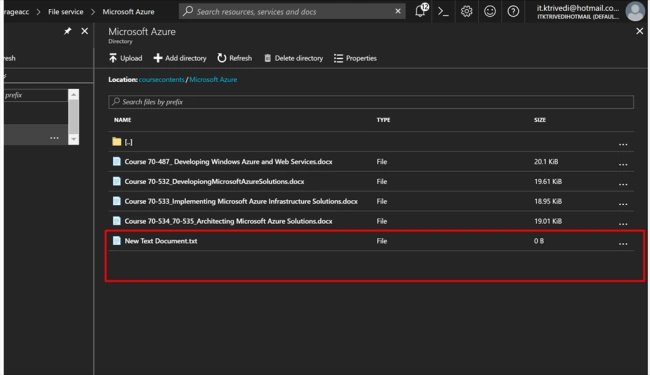Open more options for Course 70-487 file
Image resolution: width=650 pixels, height=375 pixels.
[x=623, y=164]
